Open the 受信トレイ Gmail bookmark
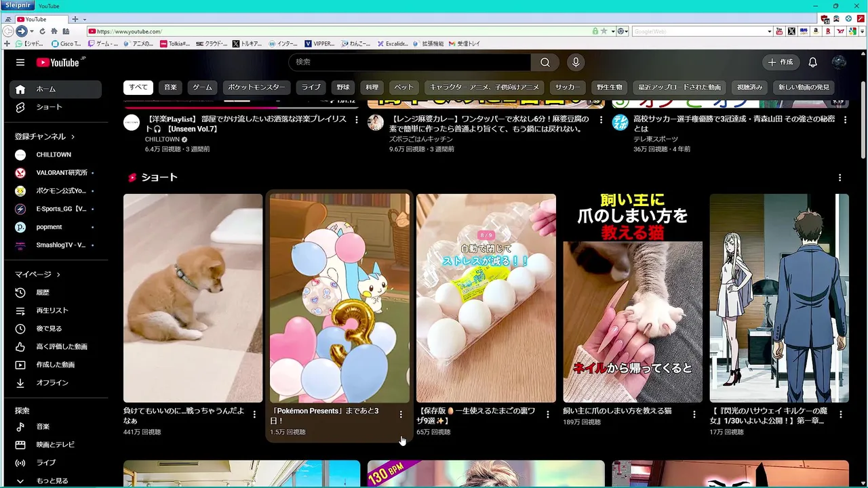 [x=464, y=43]
